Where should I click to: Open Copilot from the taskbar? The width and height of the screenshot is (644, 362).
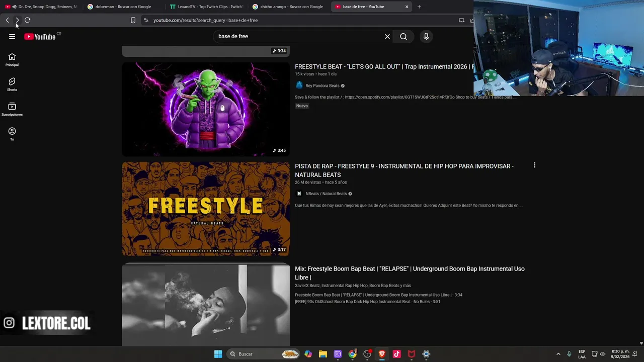308,354
